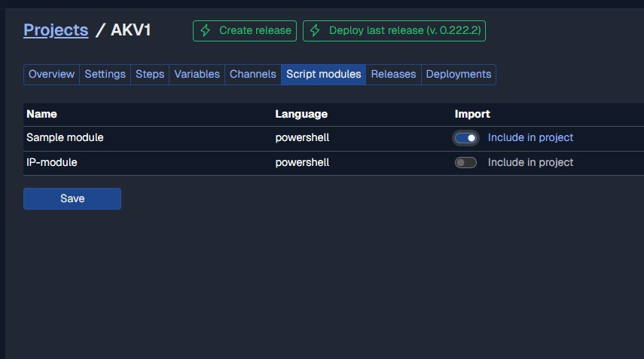
Task: Click Include in project label for Sample module
Action: coord(531,138)
